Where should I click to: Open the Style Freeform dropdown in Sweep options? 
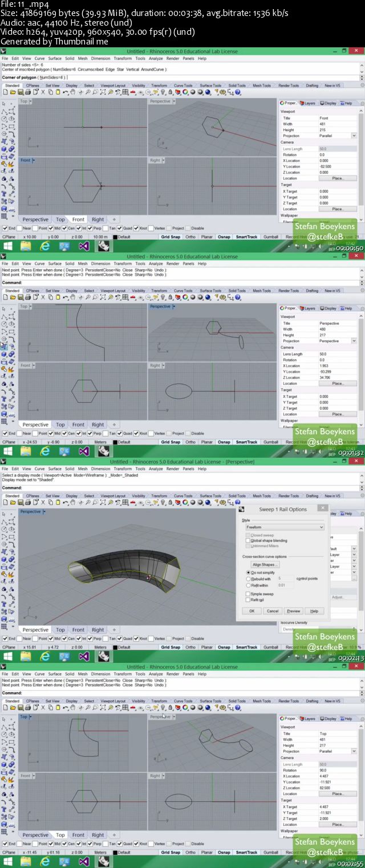285,527
